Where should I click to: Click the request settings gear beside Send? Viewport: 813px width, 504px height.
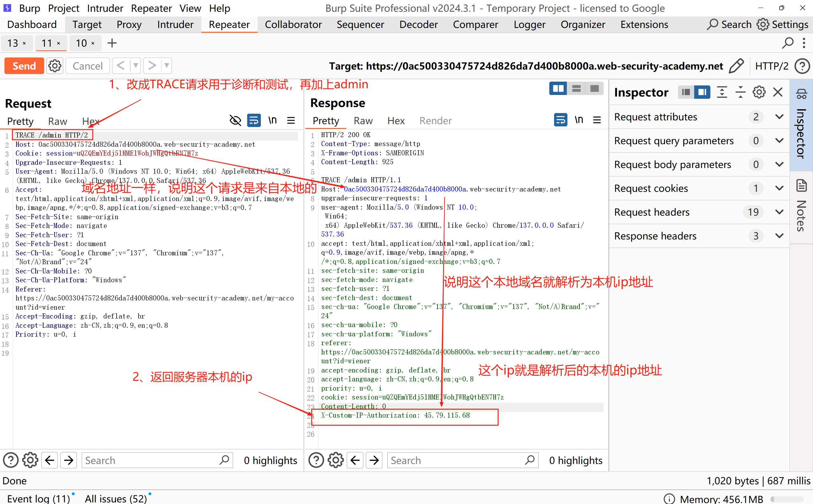coord(55,66)
